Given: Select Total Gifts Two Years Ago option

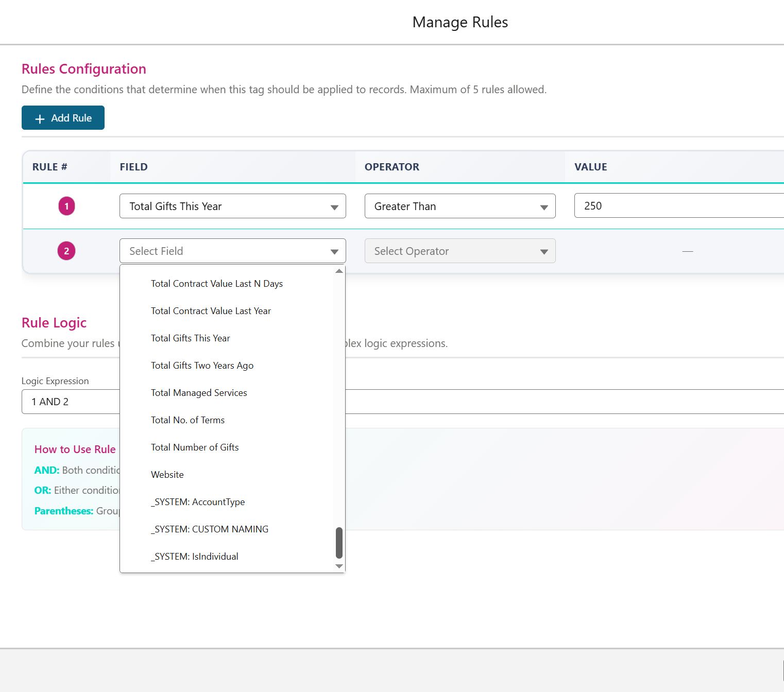Looking at the screenshot, I should click(202, 366).
